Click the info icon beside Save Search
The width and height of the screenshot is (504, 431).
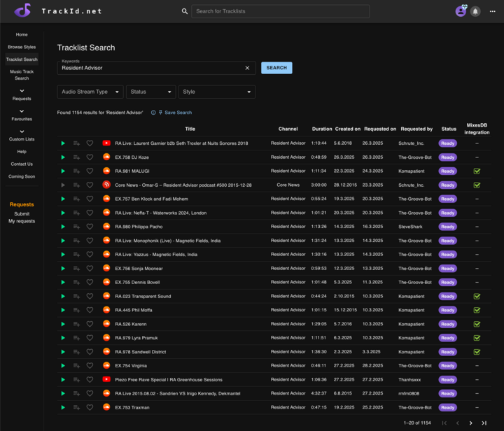153,113
